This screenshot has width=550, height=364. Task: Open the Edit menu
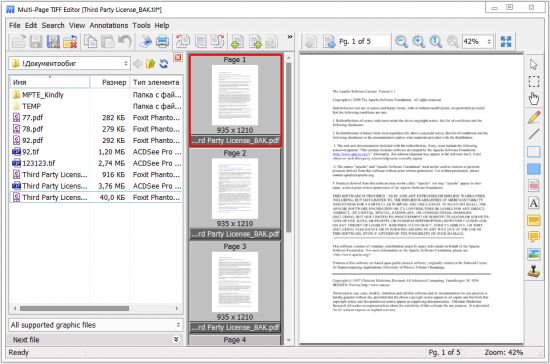[x=31, y=26]
